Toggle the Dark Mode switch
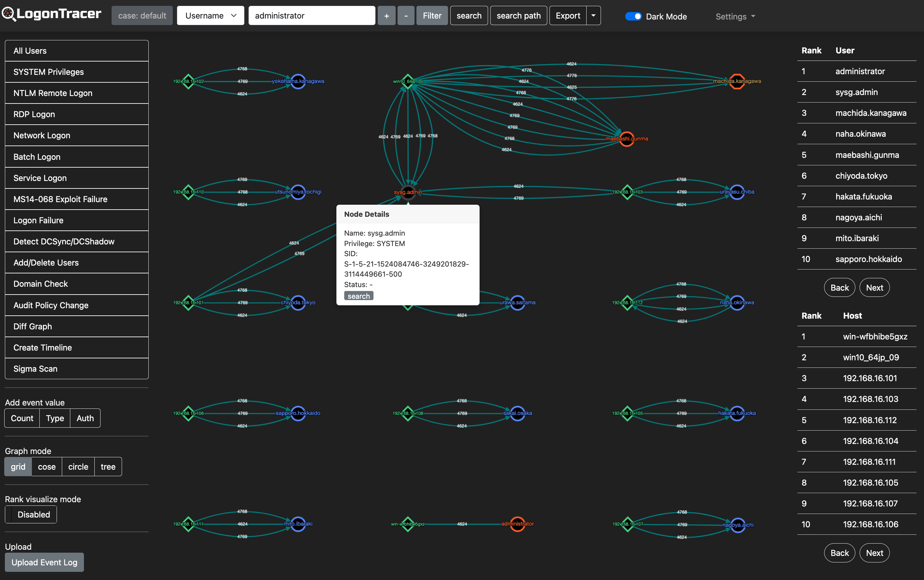This screenshot has width=924, height=580. coord(633,17)
